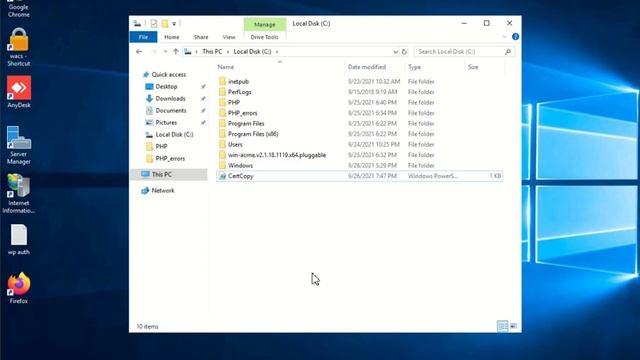
Task: Select the AnyDesk desktop icon
Action: click(19, 92)
